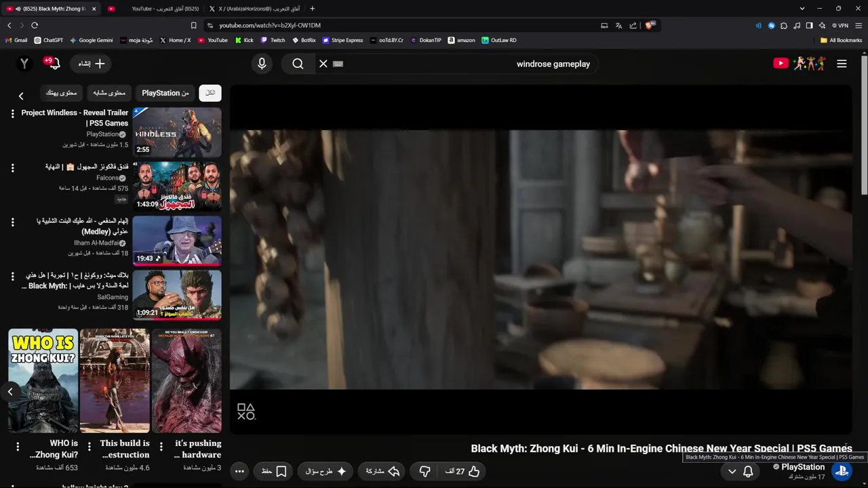Switch to the second YouTube آفاق التعريب tab
Viewport: 868px width, 488px height.
point(153,9)
